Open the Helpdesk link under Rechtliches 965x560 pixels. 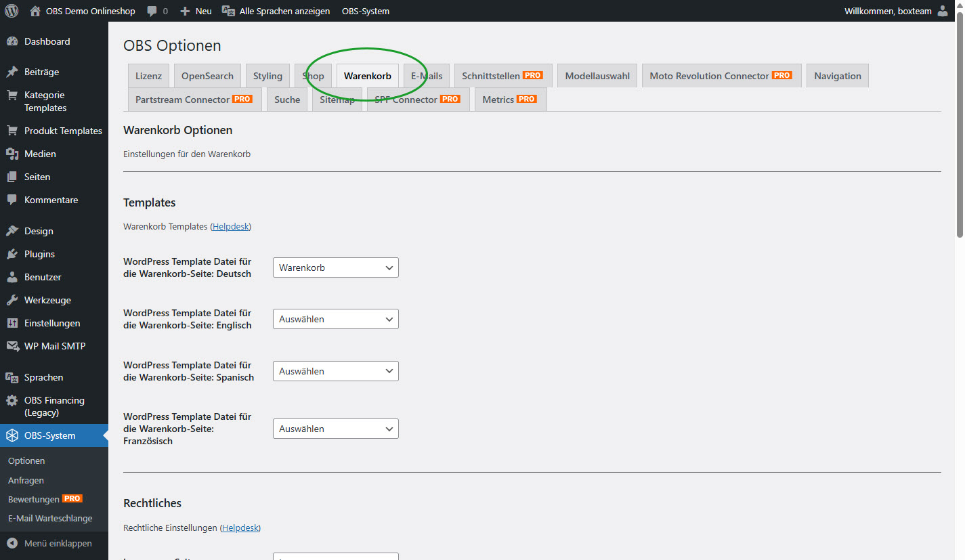[240, 527]
